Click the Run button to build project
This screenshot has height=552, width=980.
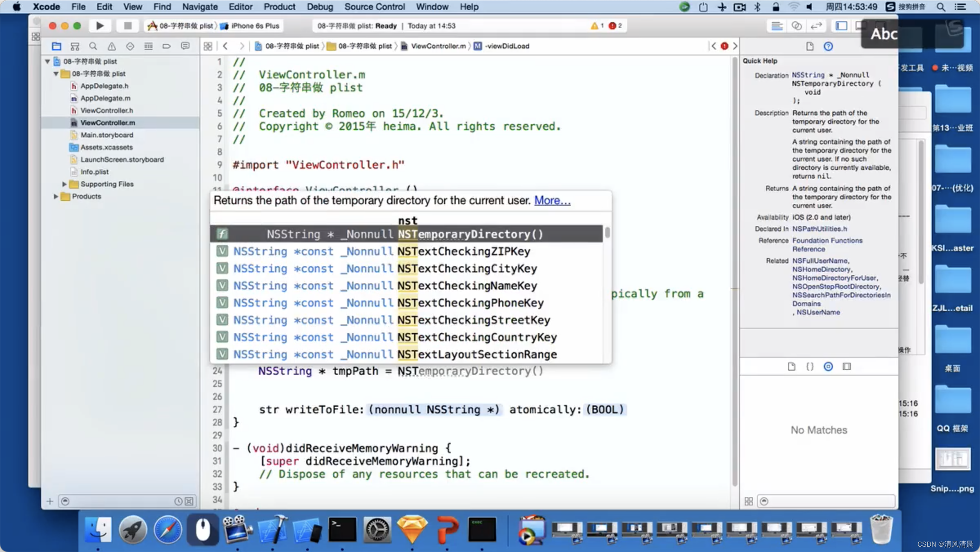point(100,26)
